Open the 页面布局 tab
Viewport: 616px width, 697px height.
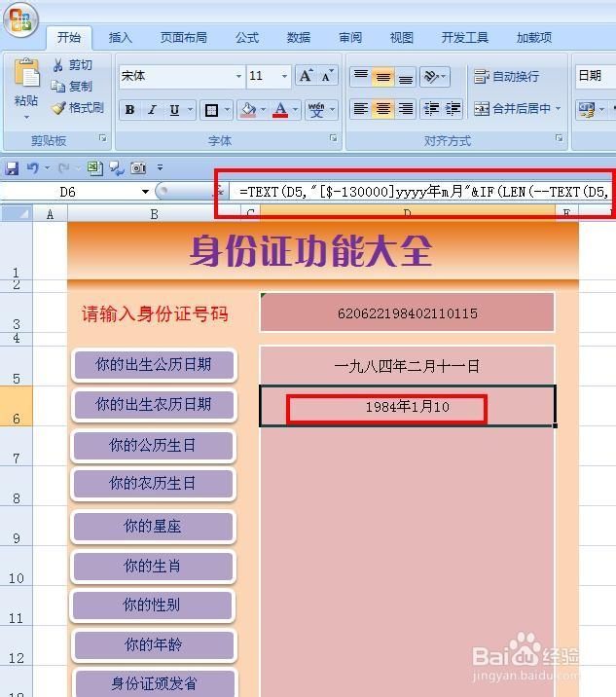click(184, 37)
